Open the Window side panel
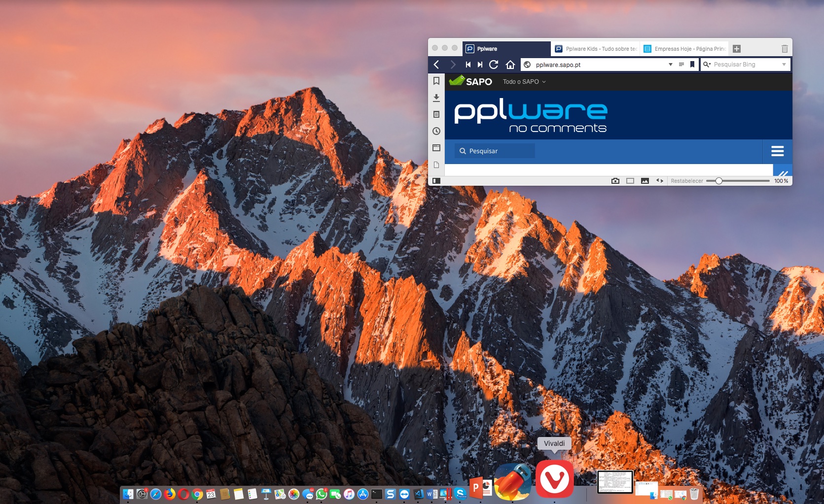 (x=436, y=148)
